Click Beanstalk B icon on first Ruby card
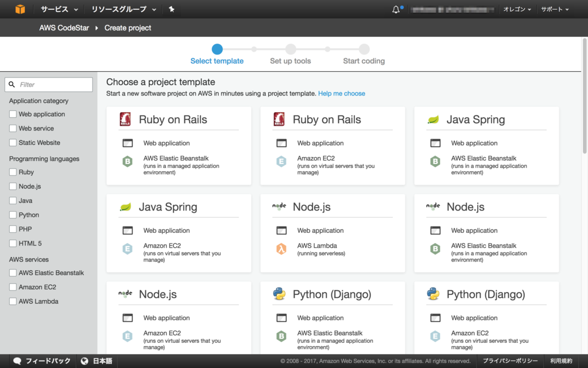The width and height of the screenshot is (588, 368). [127, 162]
